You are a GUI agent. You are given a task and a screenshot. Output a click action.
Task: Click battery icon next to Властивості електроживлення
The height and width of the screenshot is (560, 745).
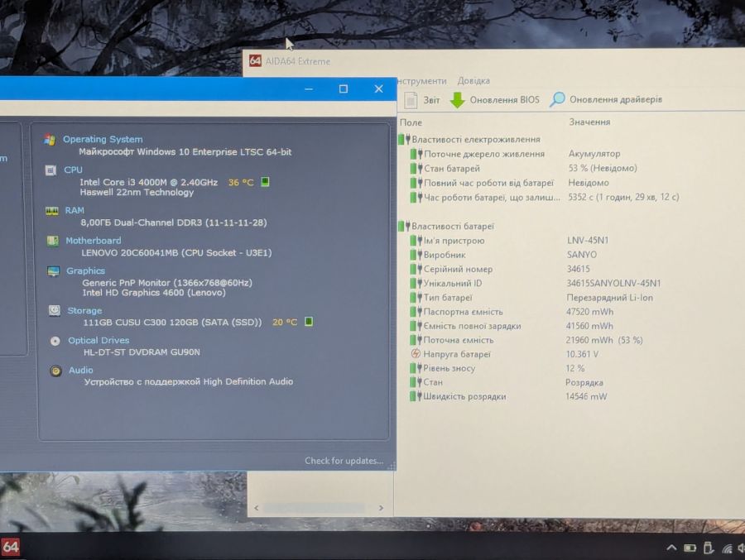[x=404, y=139]
